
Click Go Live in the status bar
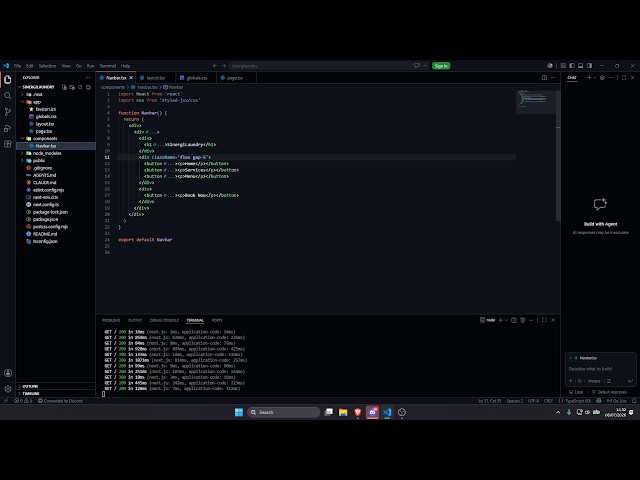click(617, 401)
